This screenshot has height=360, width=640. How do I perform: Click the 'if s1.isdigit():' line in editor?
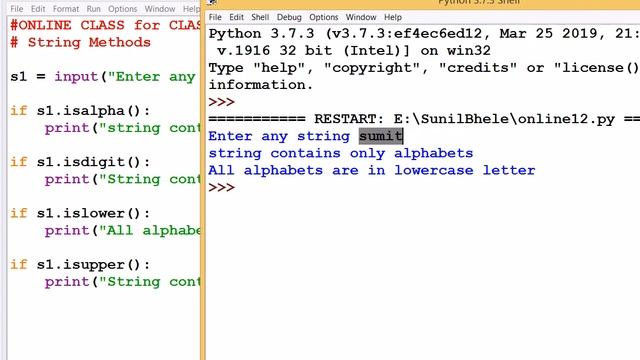[x=80, y=162]
